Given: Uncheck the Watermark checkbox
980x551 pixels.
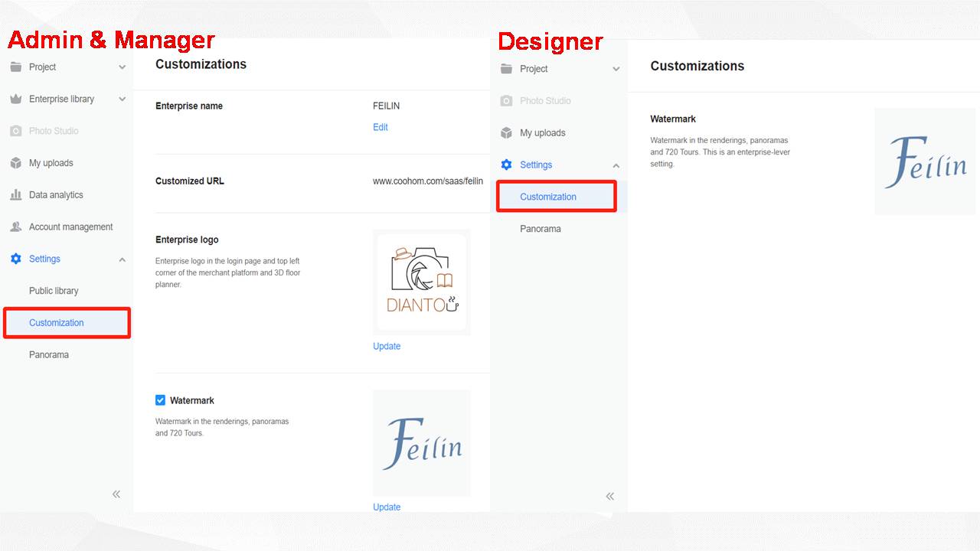Looking at the screenshot, I should tap(160, 400).
